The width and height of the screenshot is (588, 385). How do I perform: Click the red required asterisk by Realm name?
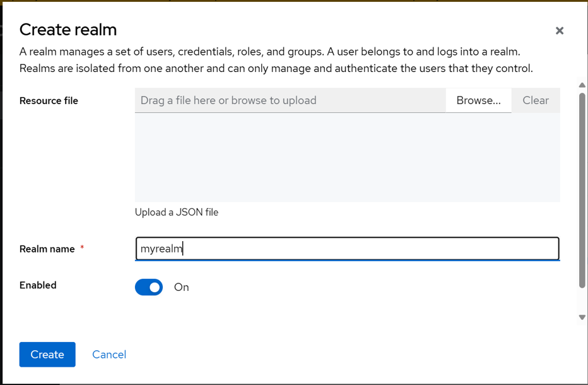pos(82,248)
